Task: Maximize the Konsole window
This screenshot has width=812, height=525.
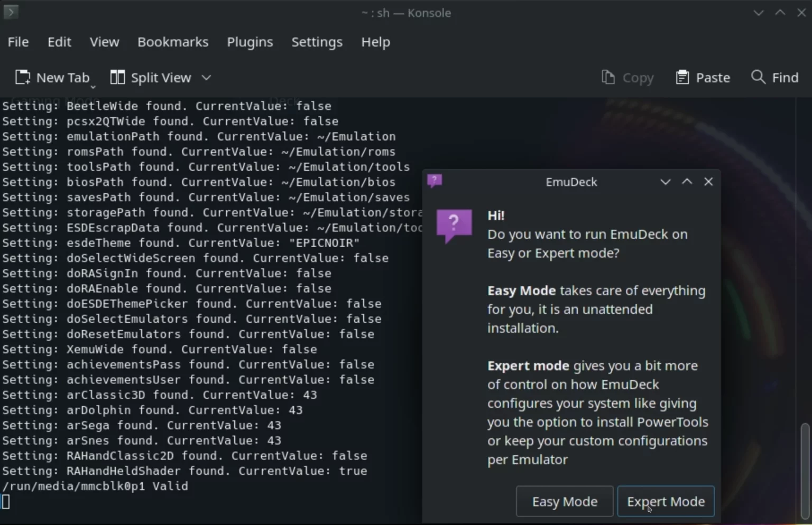Action: [x=780, y=13]
